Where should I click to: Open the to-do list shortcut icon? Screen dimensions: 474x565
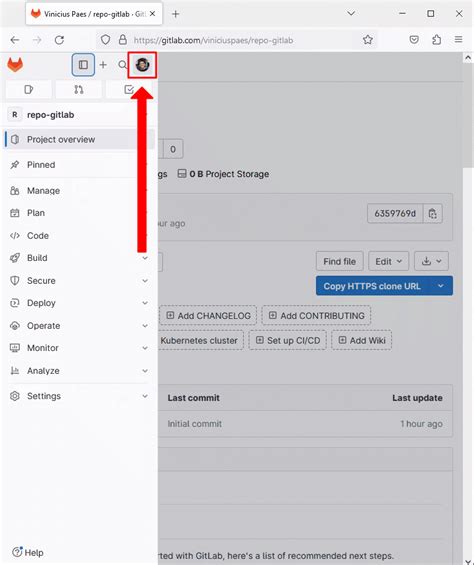point(129,89)
